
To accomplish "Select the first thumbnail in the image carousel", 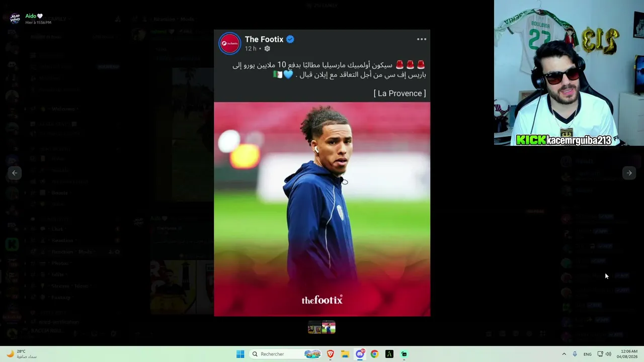I will (315, 328).
